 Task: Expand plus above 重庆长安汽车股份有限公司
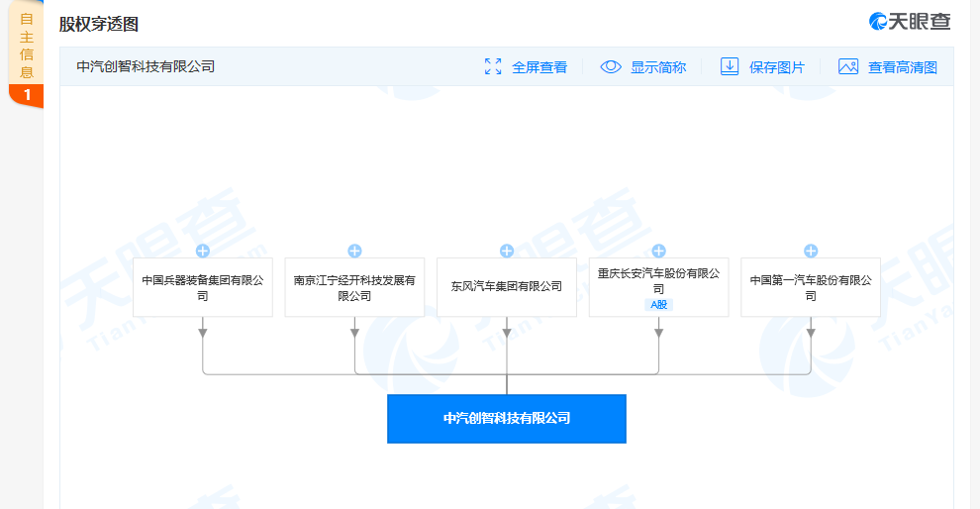click(x=658, y=251)
